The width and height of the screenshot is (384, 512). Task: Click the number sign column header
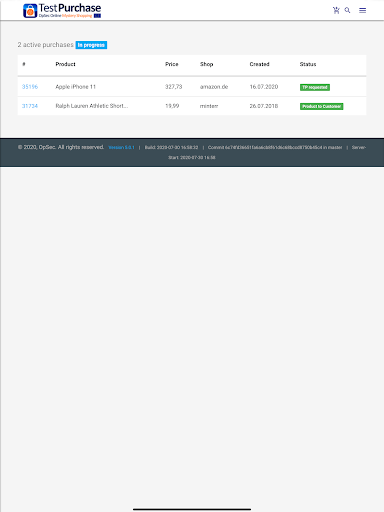pyautogui.click(x=24, y=64)
